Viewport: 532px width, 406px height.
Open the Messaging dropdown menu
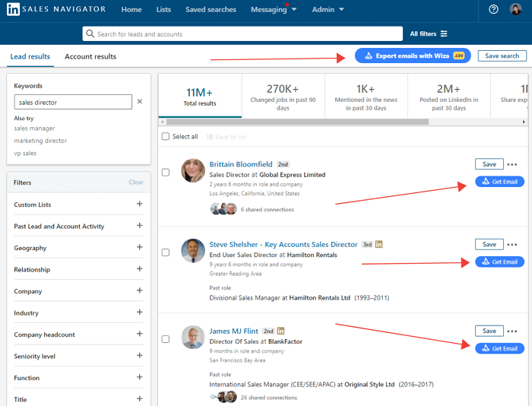point(274,9)
